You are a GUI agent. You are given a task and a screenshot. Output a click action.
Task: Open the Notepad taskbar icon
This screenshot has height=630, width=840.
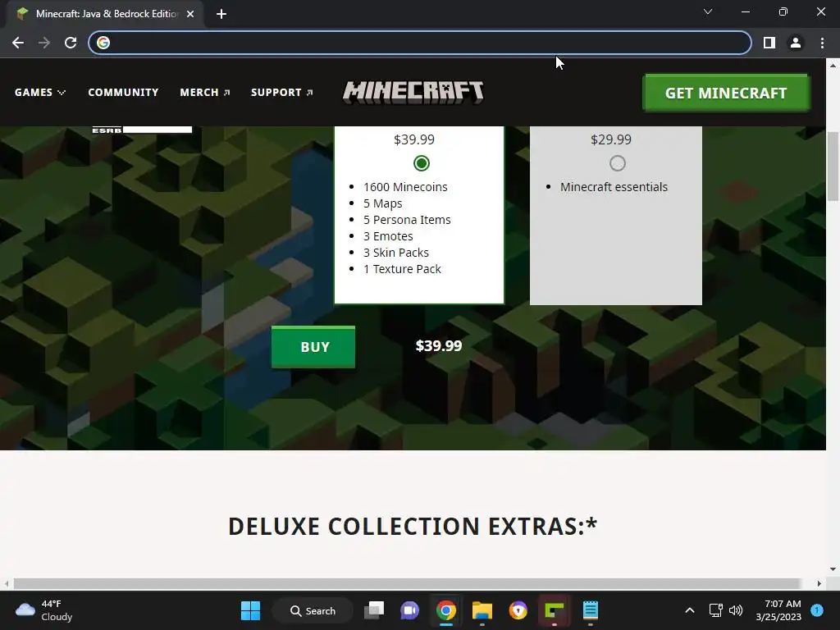pos(590,610)
